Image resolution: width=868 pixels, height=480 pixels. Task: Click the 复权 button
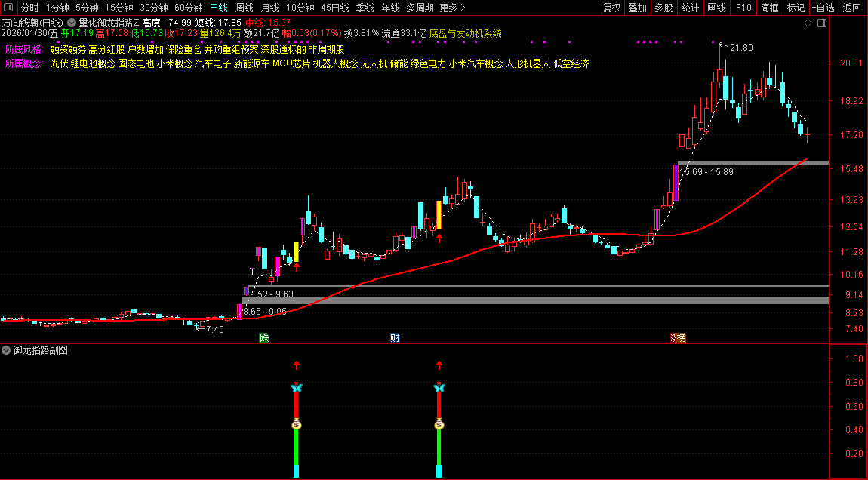[x=611, y=8]
